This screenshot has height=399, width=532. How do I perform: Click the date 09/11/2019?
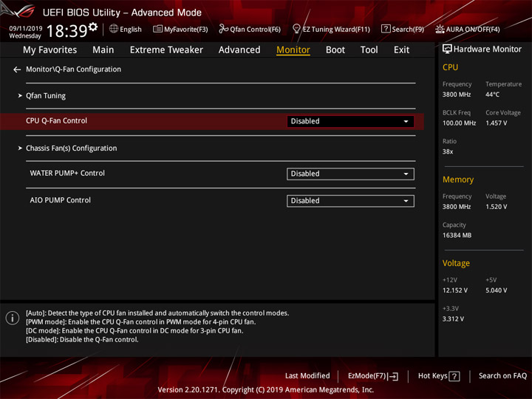tap(25, 29)
